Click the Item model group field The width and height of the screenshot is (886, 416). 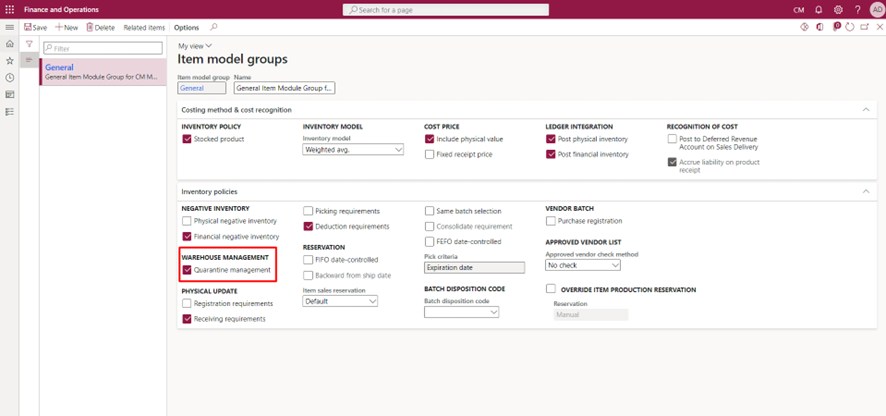202,88
